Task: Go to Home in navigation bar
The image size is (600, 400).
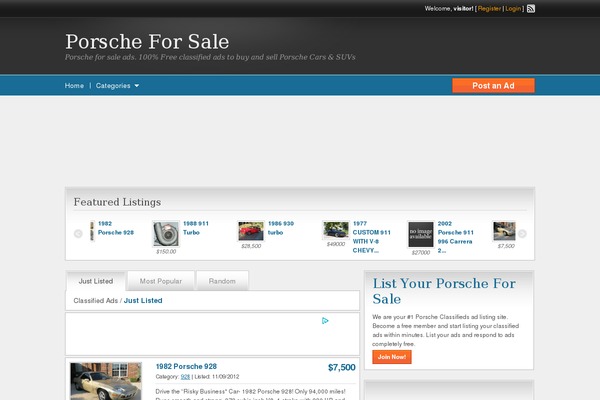Action: (x=74, y=86)
